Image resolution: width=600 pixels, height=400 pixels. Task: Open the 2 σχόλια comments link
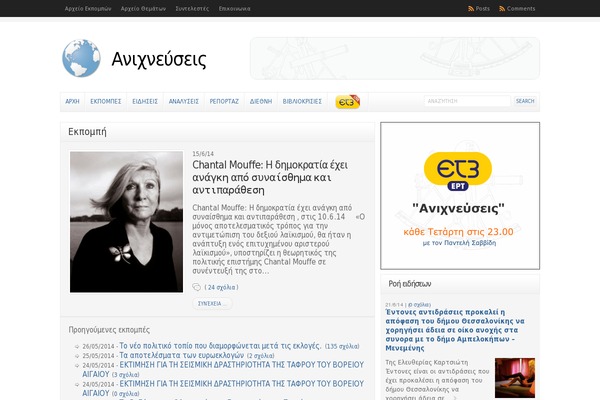pos(261,356)
